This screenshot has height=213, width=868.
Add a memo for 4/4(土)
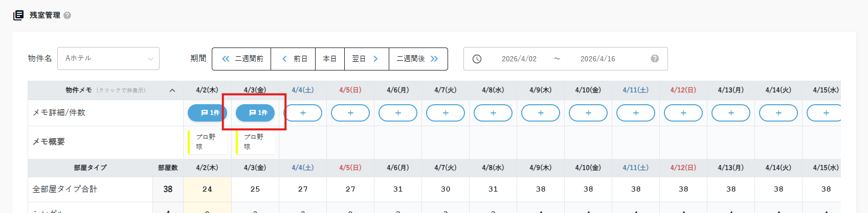click(x=303, y=113)
